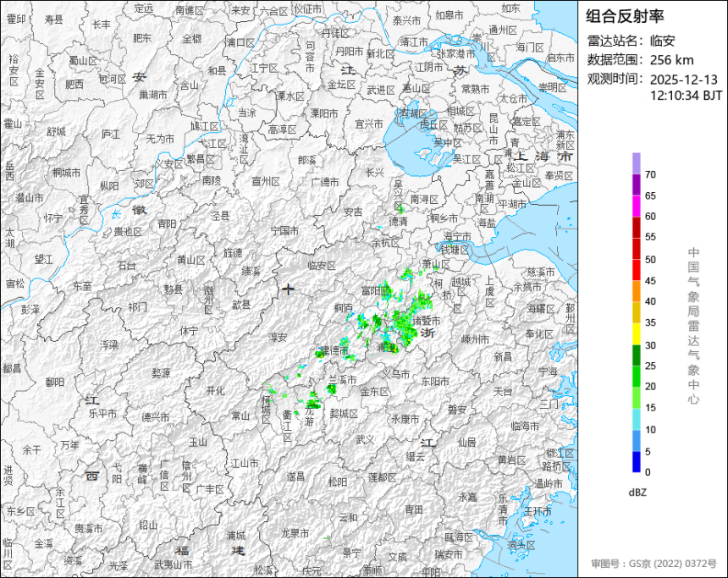The height and width of the screenshot is (578, 728).
Task: Click the legend value 45
Action: (650, 280)
